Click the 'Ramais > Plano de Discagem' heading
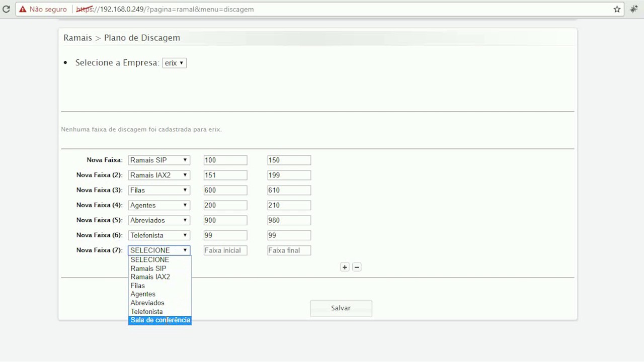Viewport: 644px width, 362px height. pos(122,38)
